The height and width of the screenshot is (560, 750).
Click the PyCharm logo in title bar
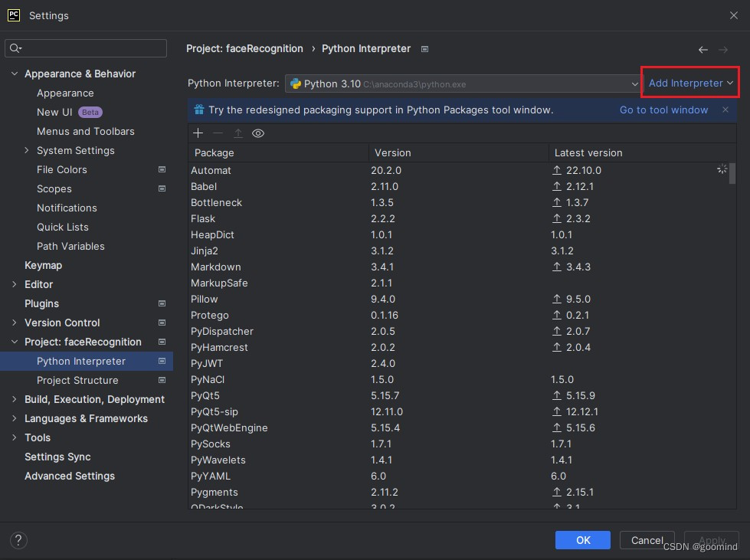[x=14, y=15]
